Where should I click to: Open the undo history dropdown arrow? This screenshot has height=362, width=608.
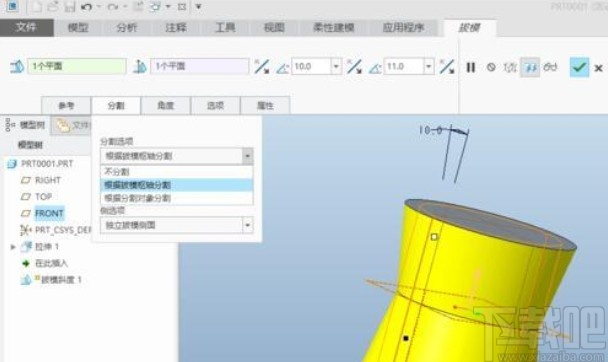click(x=99, y=7)
